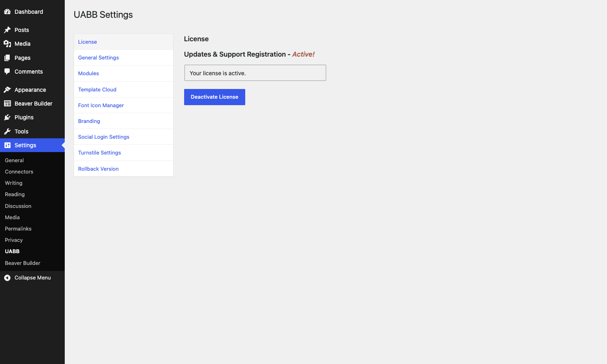Click the Settings sliders icon
The width and height of the screenshot is (607, 364).
(x=7, y=145)
